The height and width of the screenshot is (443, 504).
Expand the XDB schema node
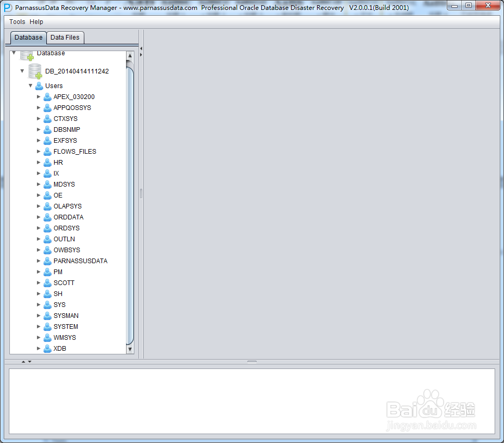pos(39,349)
